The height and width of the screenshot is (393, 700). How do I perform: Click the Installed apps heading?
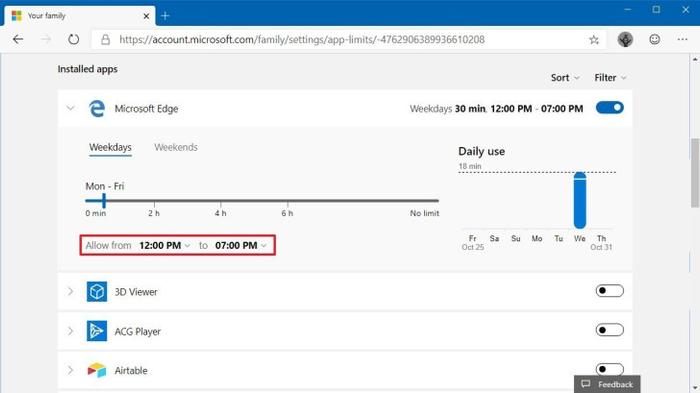click(88, 69)
